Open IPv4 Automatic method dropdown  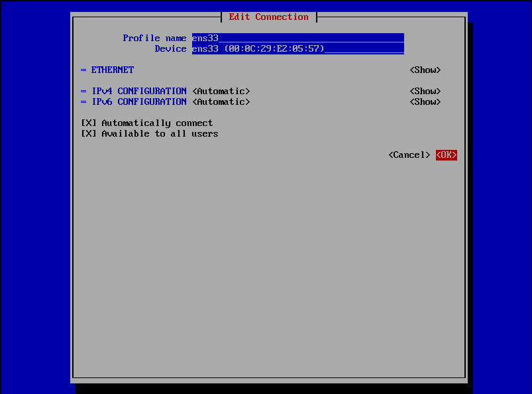click(x=221, y=91)
